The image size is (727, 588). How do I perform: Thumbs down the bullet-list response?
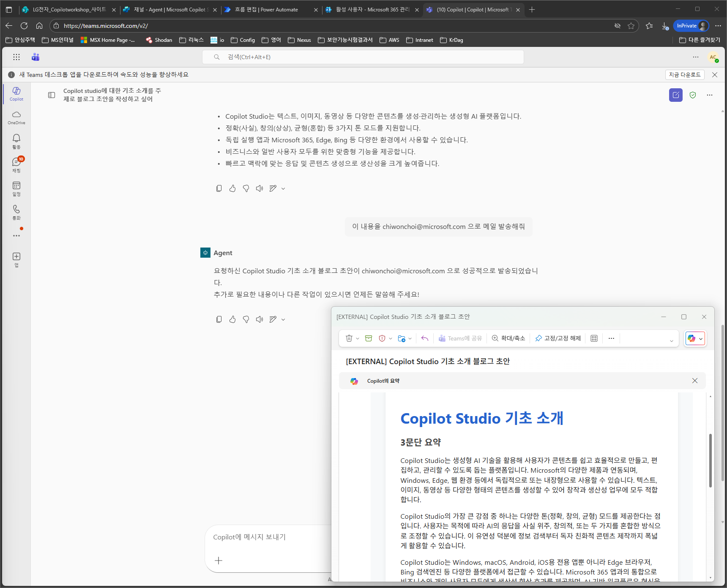[x=246, y=188]
